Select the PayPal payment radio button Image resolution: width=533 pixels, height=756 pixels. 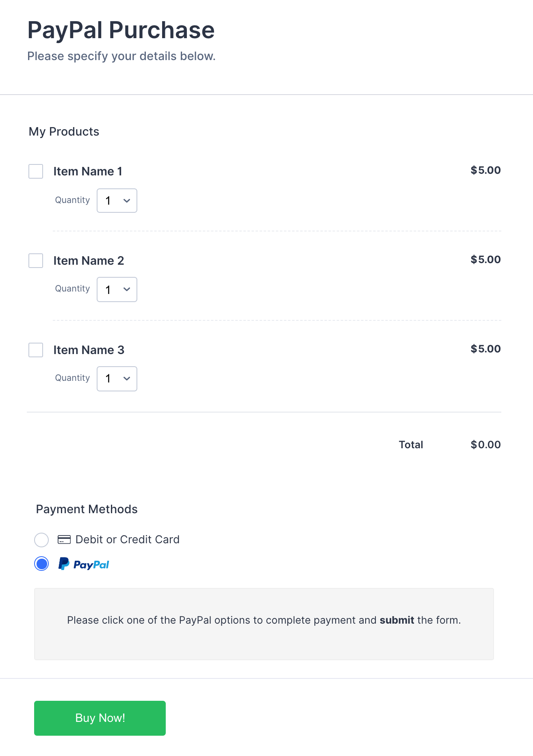click(41, 564)
